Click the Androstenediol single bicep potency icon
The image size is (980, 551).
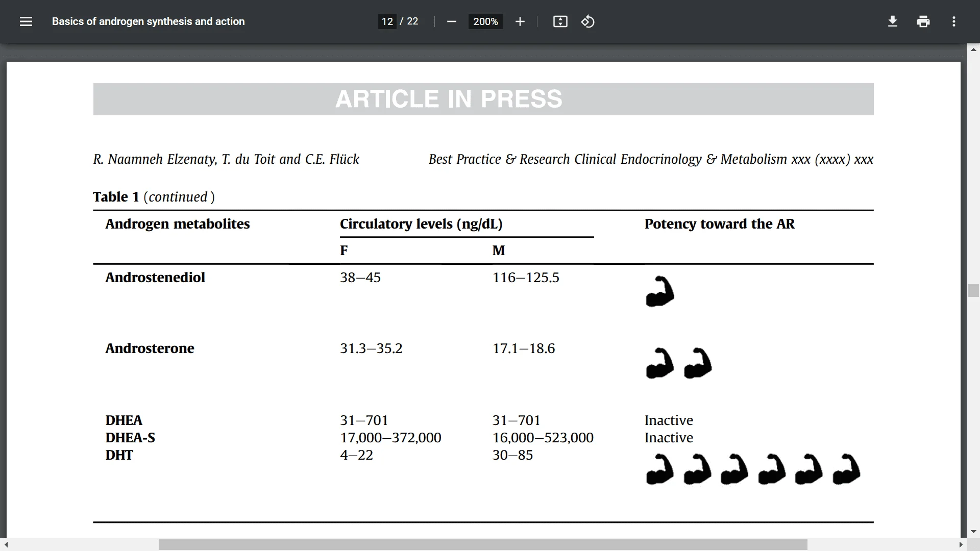(x=660, y=292)
